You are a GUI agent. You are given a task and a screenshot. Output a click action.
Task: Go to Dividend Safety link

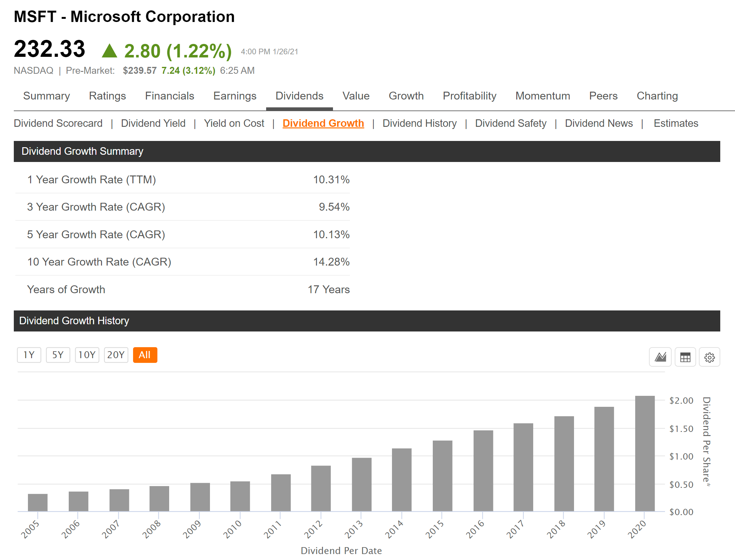point(511,123)
